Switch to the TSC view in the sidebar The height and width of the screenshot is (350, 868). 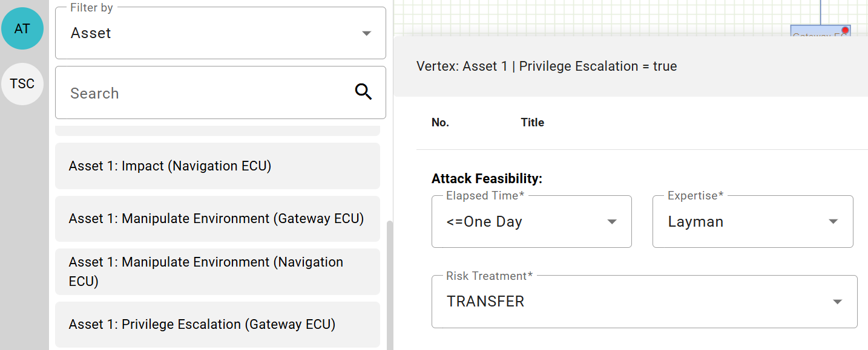coord(22,83)
